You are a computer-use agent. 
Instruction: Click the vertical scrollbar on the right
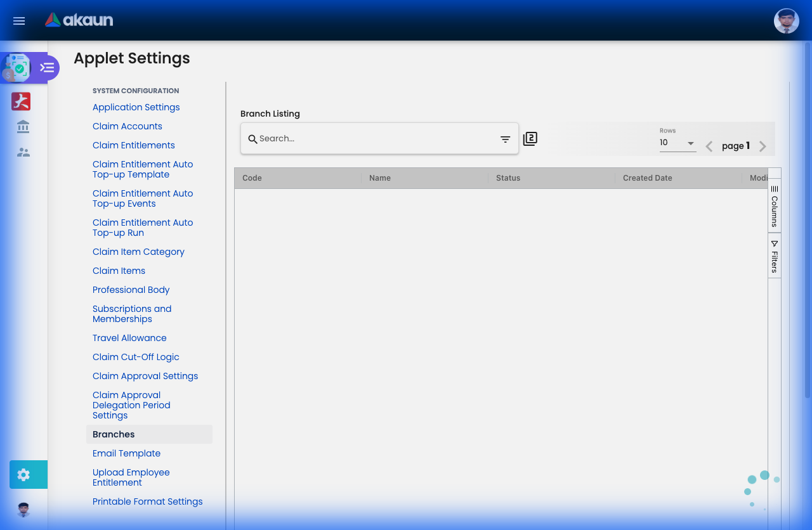(807, 254)
